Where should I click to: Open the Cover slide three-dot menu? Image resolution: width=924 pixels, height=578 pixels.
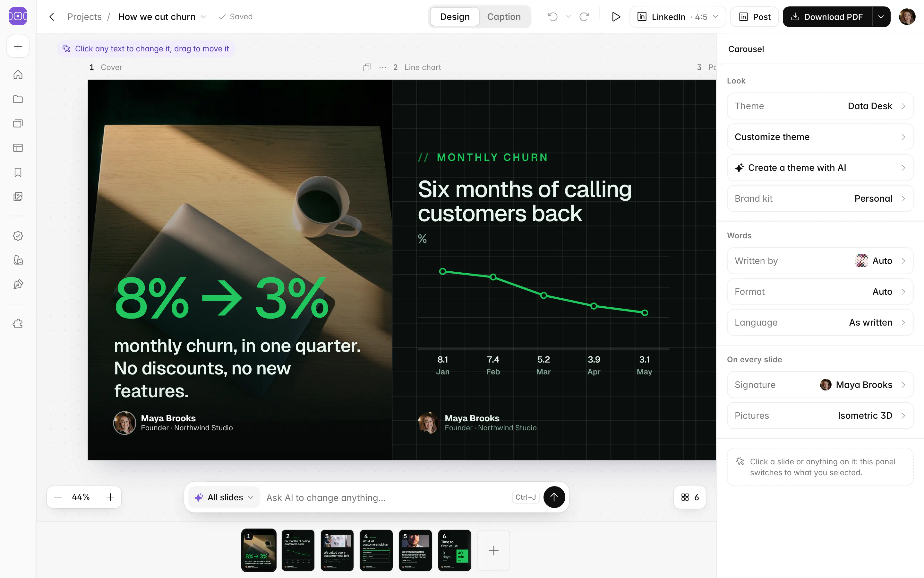point(382,67)
